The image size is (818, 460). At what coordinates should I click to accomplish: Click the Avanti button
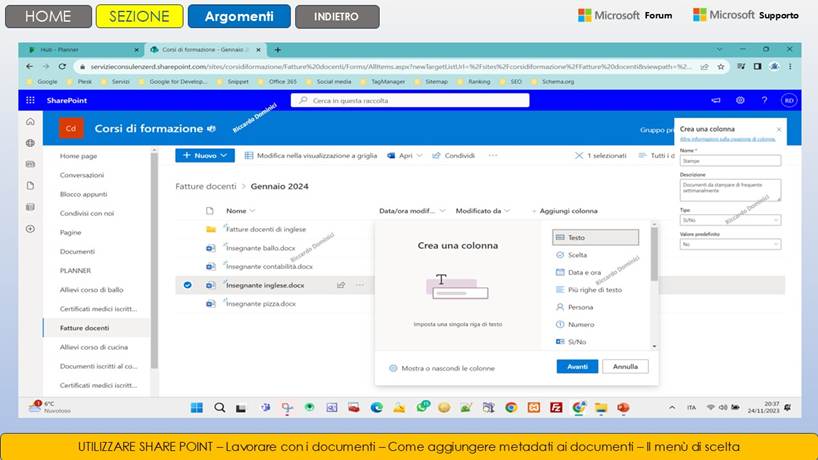(577, 367)
